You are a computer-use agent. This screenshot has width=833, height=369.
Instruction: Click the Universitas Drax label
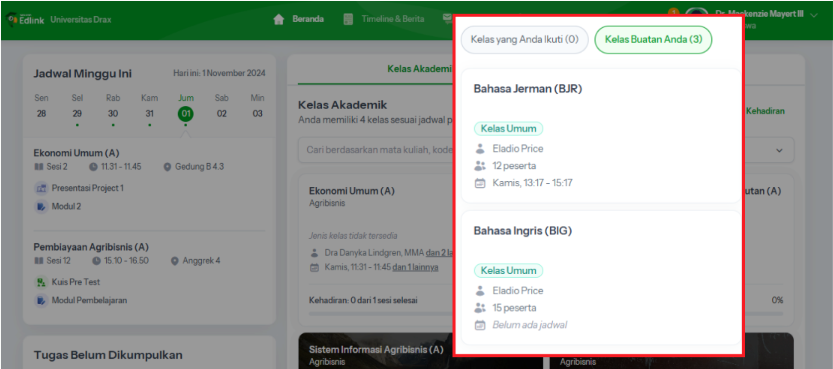point(81,20)
